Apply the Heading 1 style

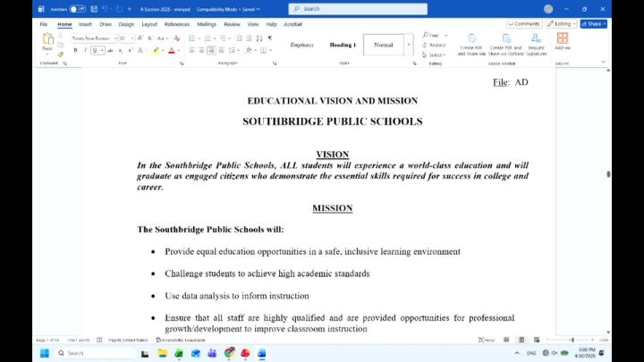pos(343,45)
